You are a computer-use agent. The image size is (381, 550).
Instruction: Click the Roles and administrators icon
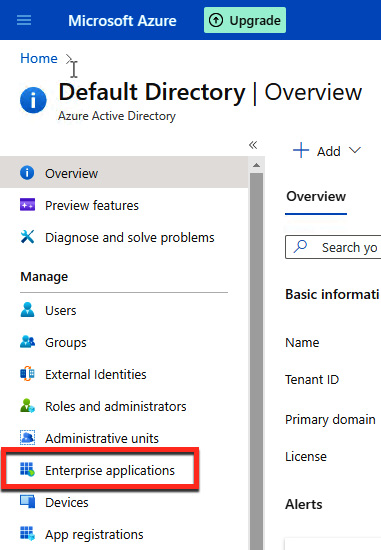pos(27,406)
